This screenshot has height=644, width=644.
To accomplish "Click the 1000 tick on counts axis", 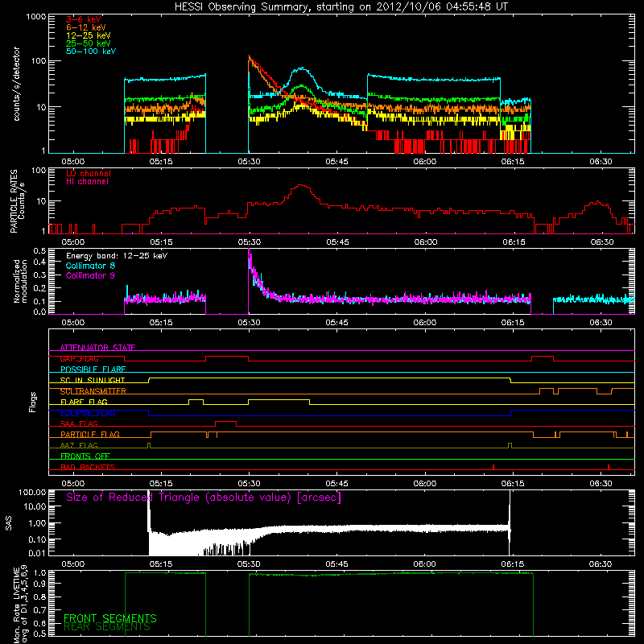I will (36, 17).
